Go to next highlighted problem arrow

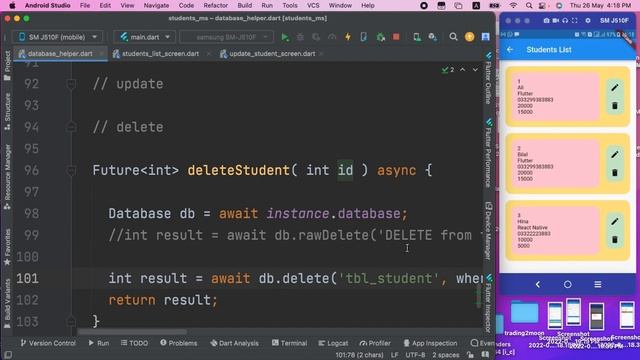[x=475, y=70]
